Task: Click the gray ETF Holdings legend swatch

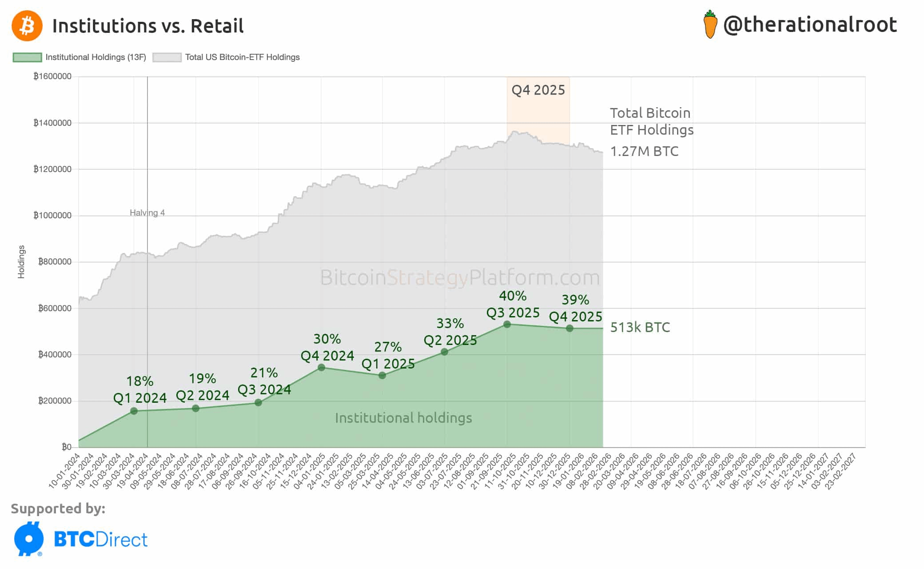Action: tap(167, 57)
